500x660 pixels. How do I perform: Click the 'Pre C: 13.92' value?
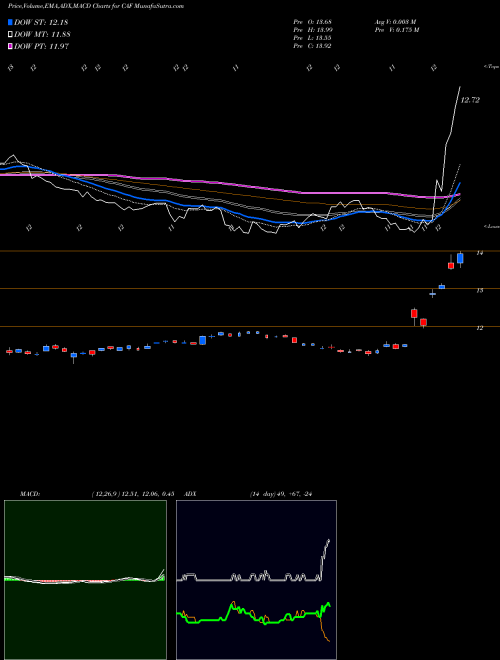click(x=313, y=46)
